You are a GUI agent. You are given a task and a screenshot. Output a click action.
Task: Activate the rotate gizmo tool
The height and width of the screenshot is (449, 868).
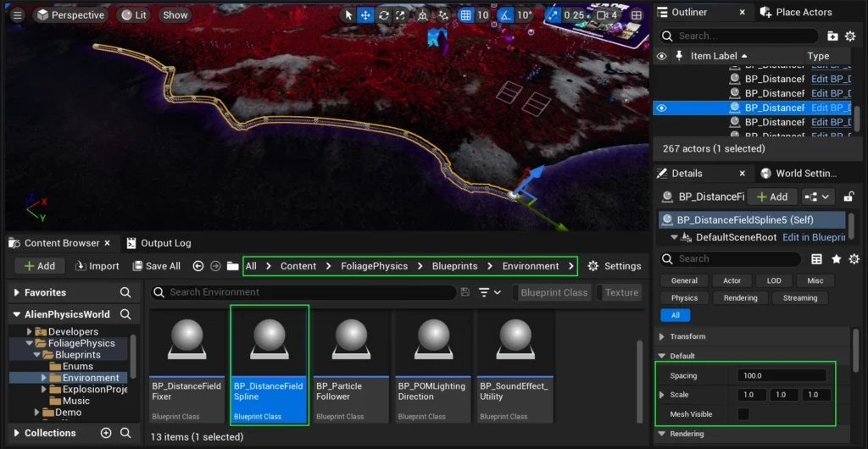(384, 15)
